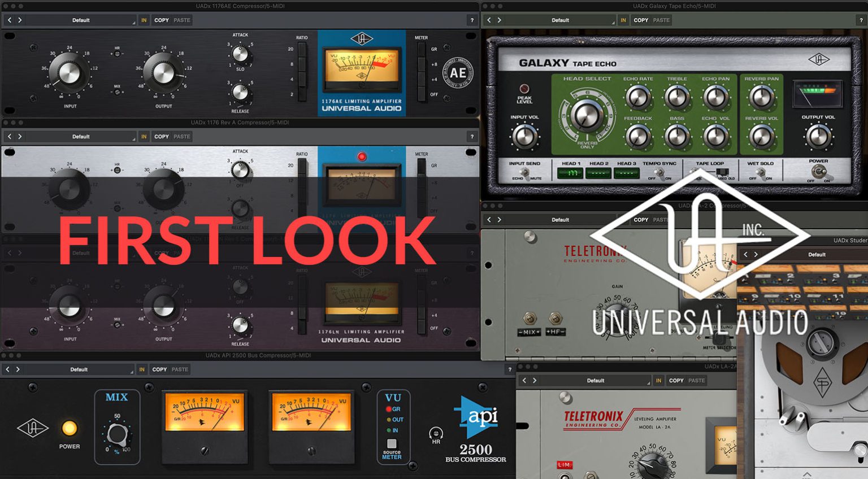Click the POWER lamp on the API 2500
868x479 pixels.
click(69, 429)
